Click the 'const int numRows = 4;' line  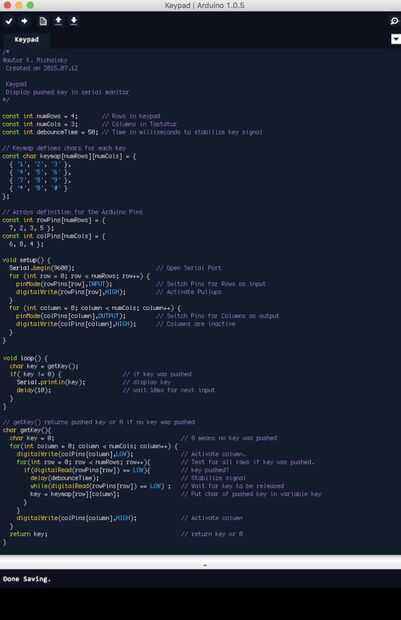(40, 116)
